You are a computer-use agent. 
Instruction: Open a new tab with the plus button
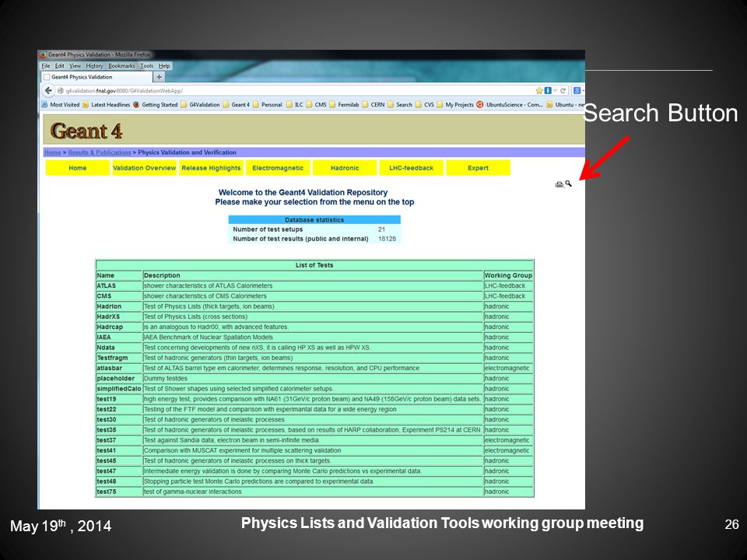(x=159, y=77)
